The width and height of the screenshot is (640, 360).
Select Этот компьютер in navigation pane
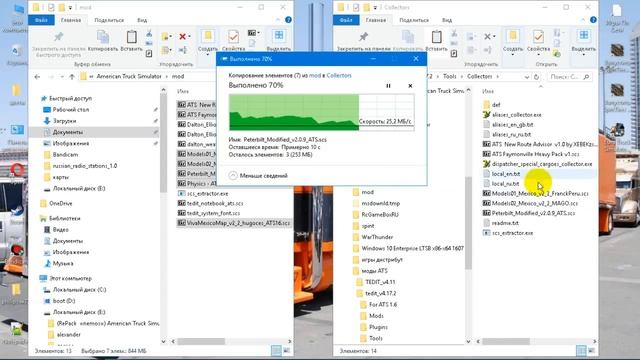click(70, 278)
